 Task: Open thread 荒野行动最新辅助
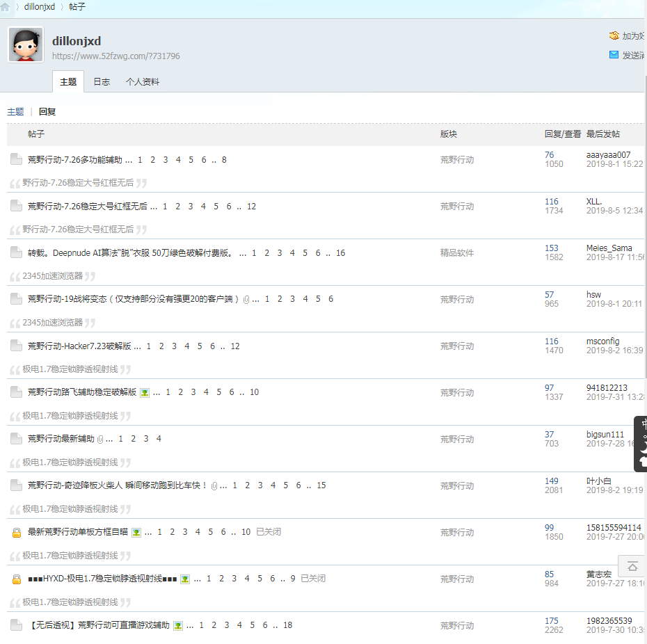[x=61, y=439]
